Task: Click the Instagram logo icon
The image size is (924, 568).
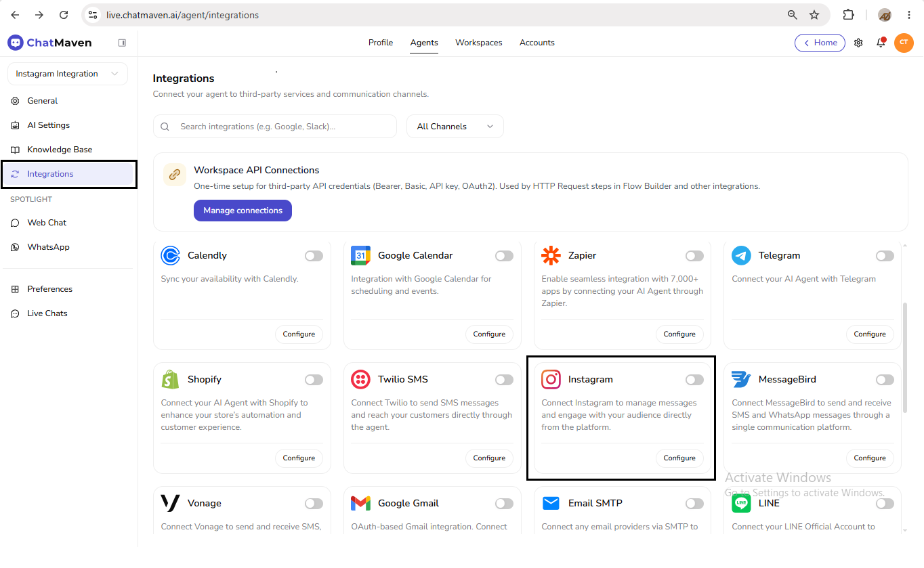Action: 551,379
